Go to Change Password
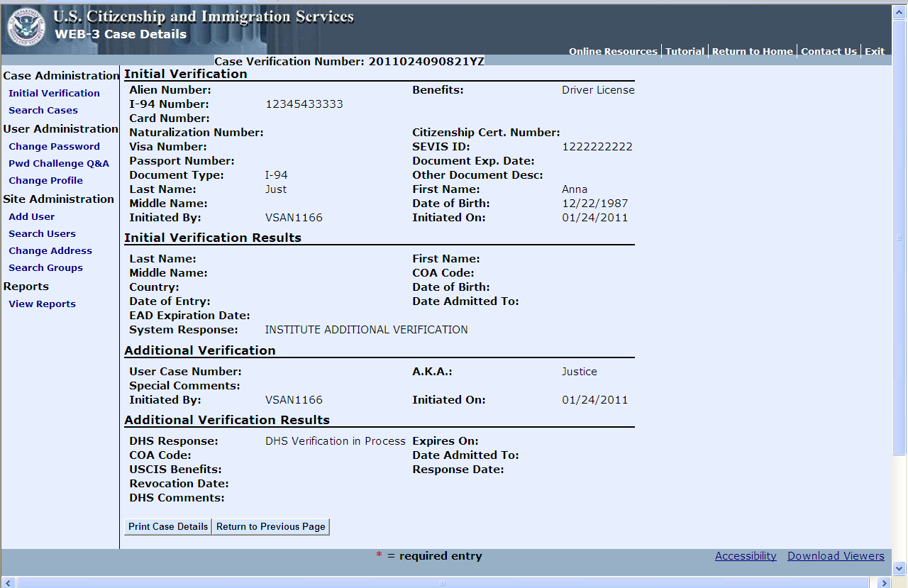 click(54, 146)
